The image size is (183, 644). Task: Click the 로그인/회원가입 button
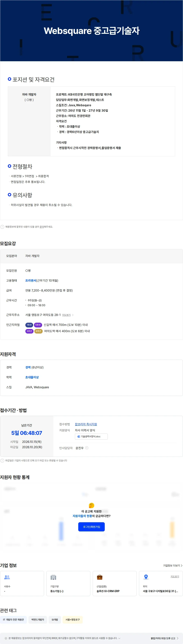pyautogui.click(x=91, y=527)
